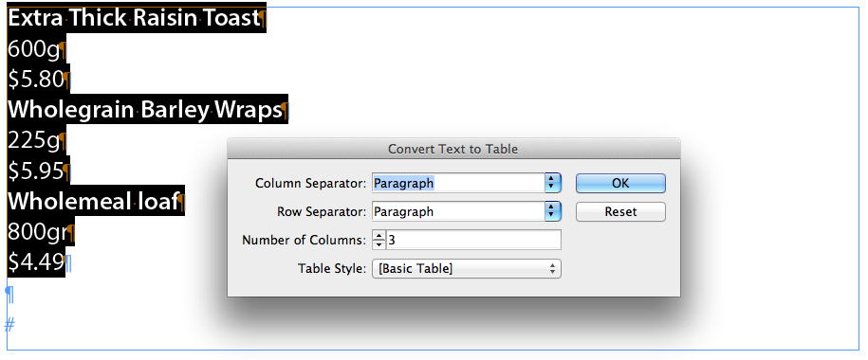
Task: Click the text "Wholemeal loaf"
Action: pyautogui.click(x=93, y=202)
